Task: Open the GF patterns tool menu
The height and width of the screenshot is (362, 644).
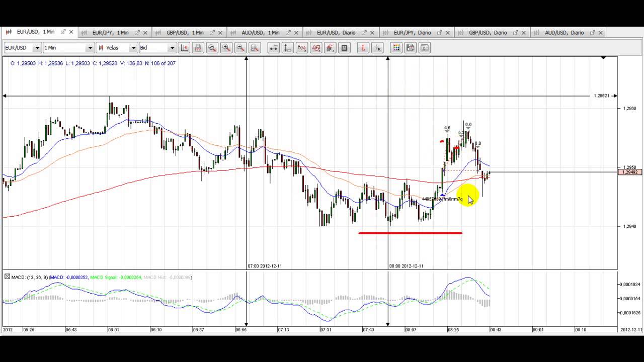Action: point(330,48)
